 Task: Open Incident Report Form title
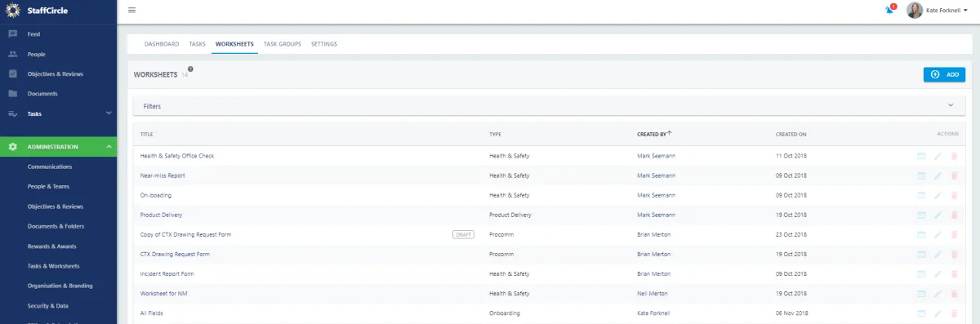(x=167, y=273)
